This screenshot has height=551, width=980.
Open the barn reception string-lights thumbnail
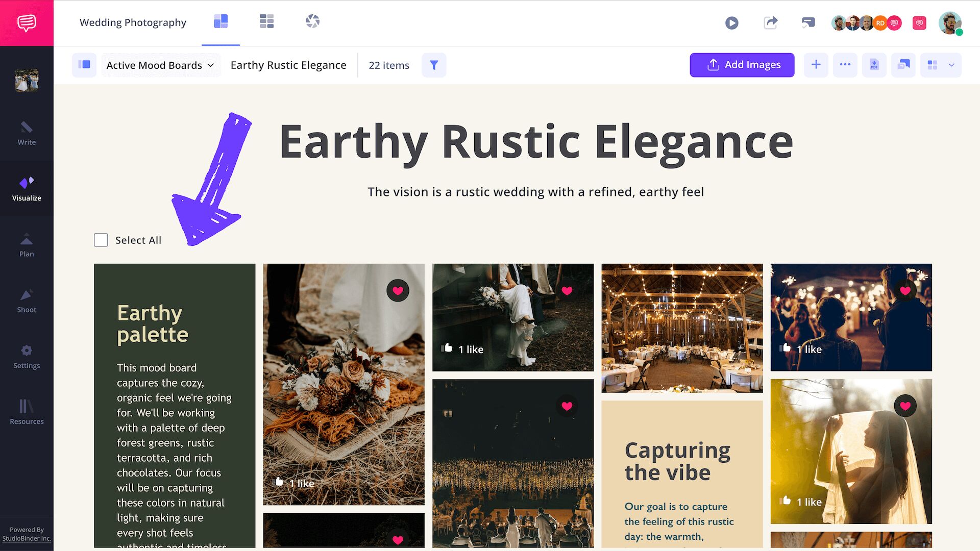click(681, 328)
